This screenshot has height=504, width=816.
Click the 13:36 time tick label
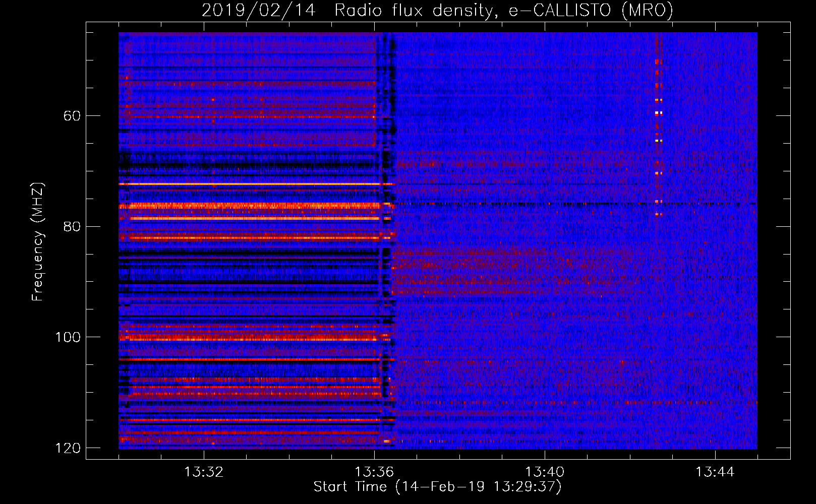click(374, 472)
